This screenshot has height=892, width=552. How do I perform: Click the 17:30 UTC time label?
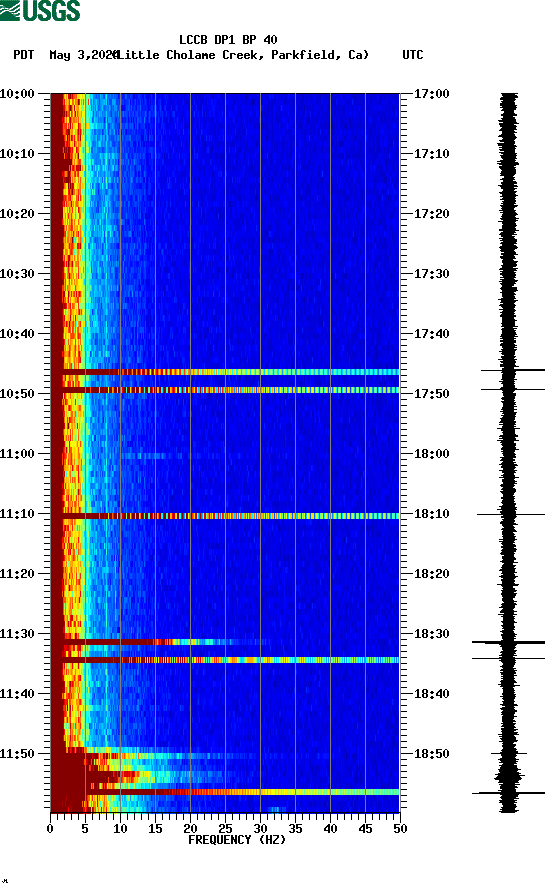pos(431,274)
